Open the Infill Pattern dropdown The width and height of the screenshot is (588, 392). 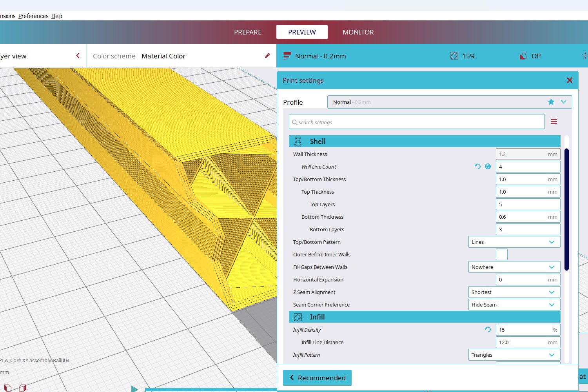pos(514,355)
